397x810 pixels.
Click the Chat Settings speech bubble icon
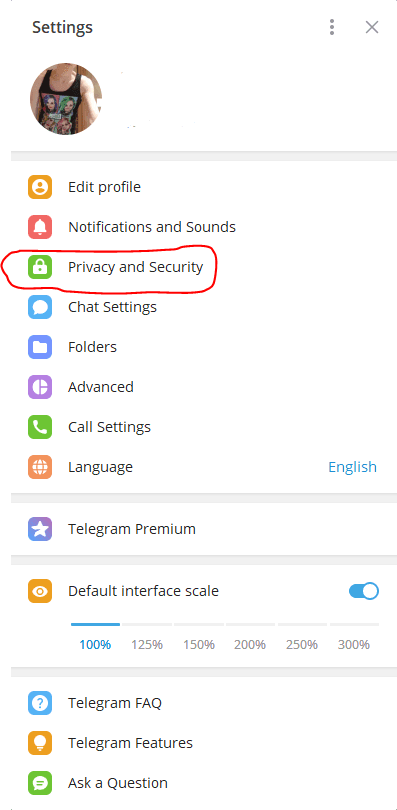(x=40, y=307)
